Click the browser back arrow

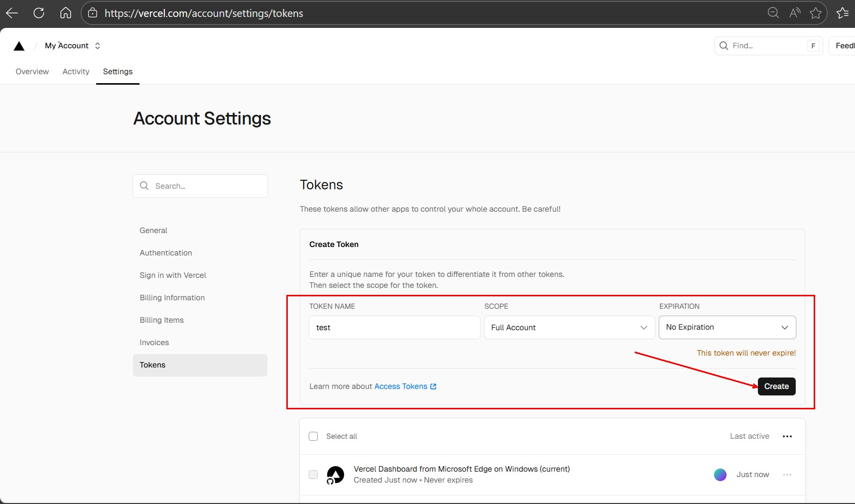(12, 13)
